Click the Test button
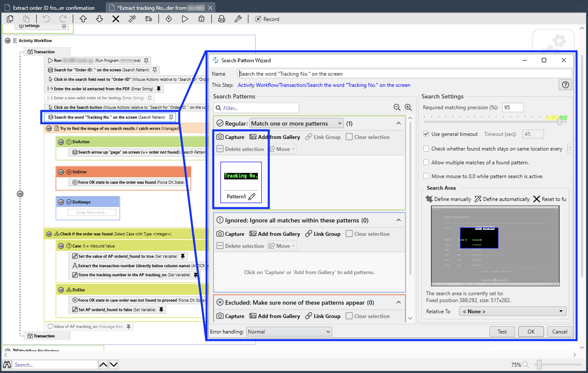The width and height of the screenshot is (588, 373). [x=502, y=331]
